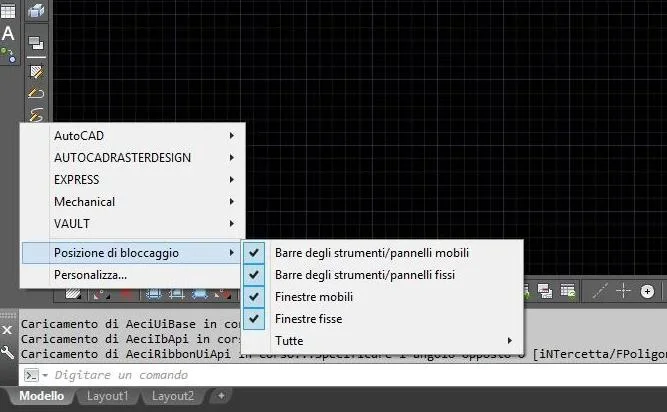667x412 pixels.
Task: Click the white crop frame icon
Action: click(177, 293)
